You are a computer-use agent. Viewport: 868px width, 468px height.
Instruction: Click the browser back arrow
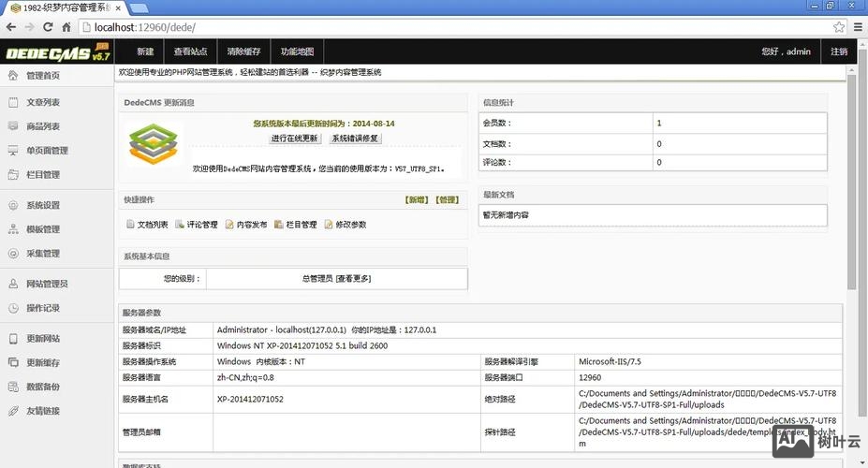click(x=11, y=27)
